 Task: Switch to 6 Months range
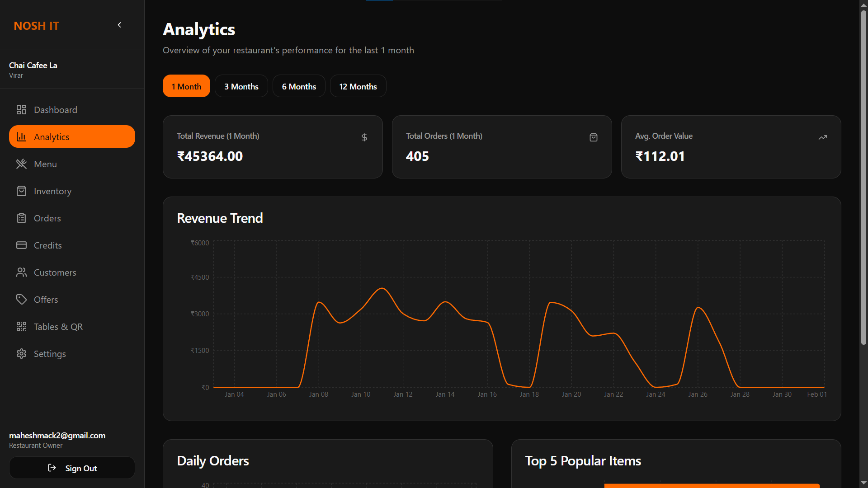(299, 86)
